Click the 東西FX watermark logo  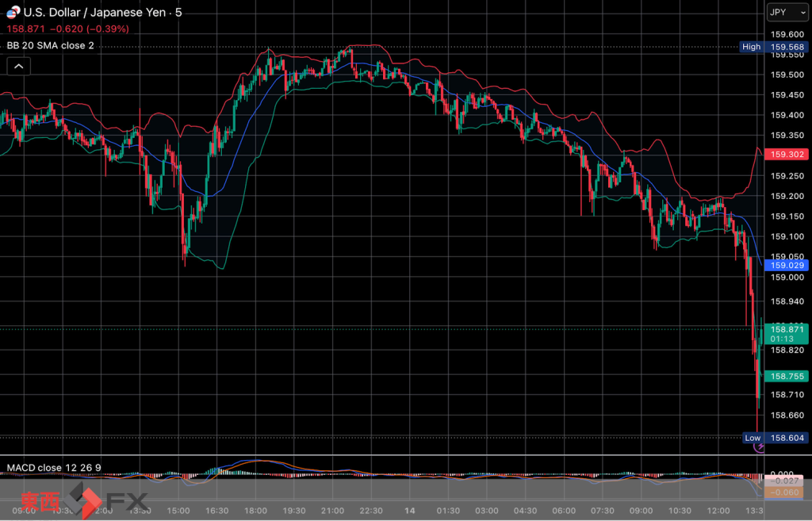[84, 500]
